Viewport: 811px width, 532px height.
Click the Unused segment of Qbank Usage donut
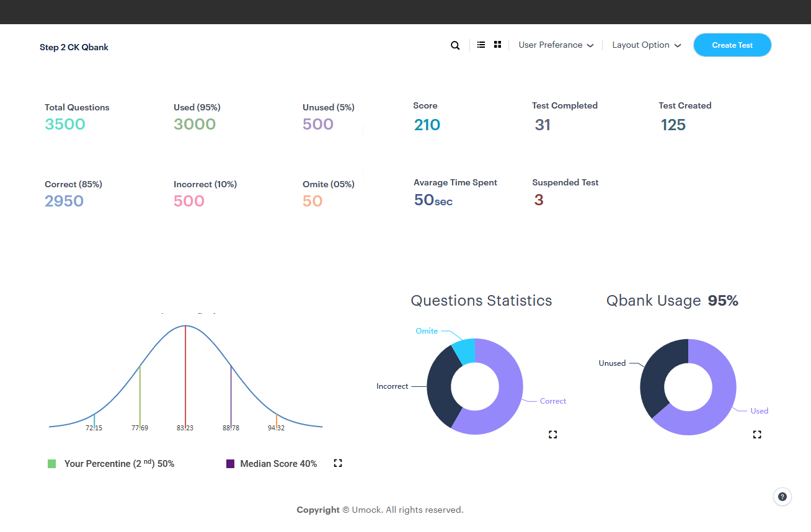pos(657,373)
